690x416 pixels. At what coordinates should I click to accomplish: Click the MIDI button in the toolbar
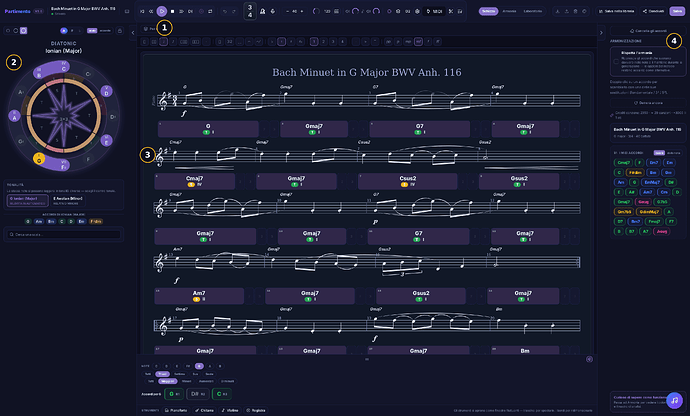(435, 11)
